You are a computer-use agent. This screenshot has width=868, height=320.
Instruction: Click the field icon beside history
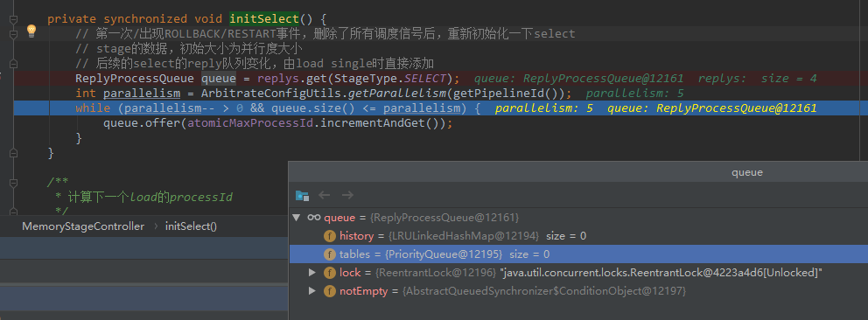click(x=330, y=236)
